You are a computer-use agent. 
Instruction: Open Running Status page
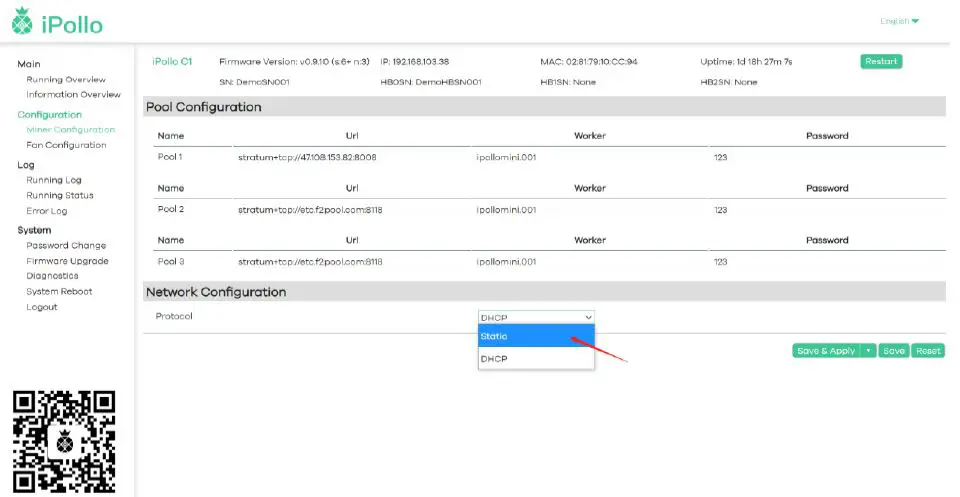coord(60,195)
